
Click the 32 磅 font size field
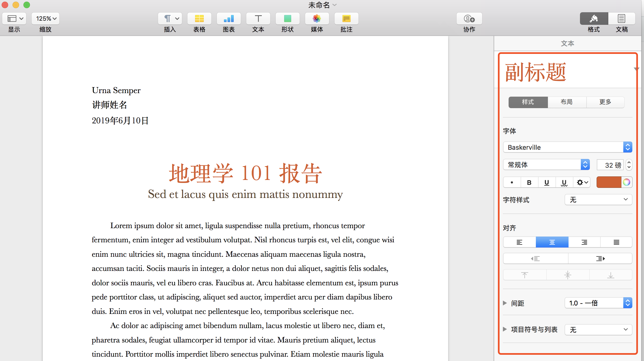point(610,165)
